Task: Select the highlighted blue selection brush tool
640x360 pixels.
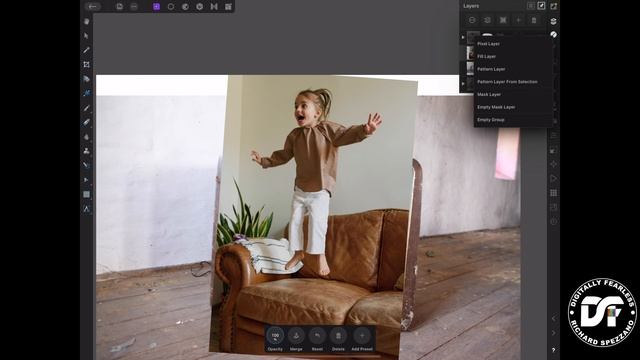Action: (x=87, y=93)
